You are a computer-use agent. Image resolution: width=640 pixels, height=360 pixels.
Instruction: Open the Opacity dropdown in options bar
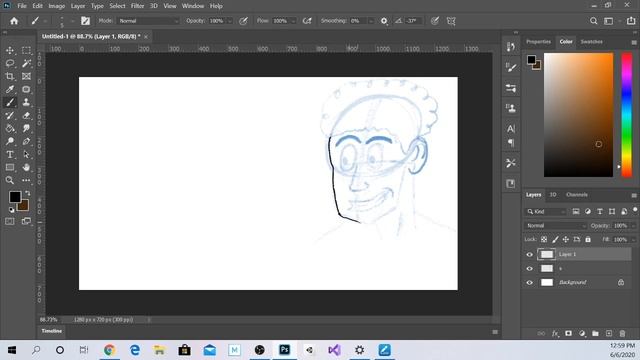coord(230,21)
